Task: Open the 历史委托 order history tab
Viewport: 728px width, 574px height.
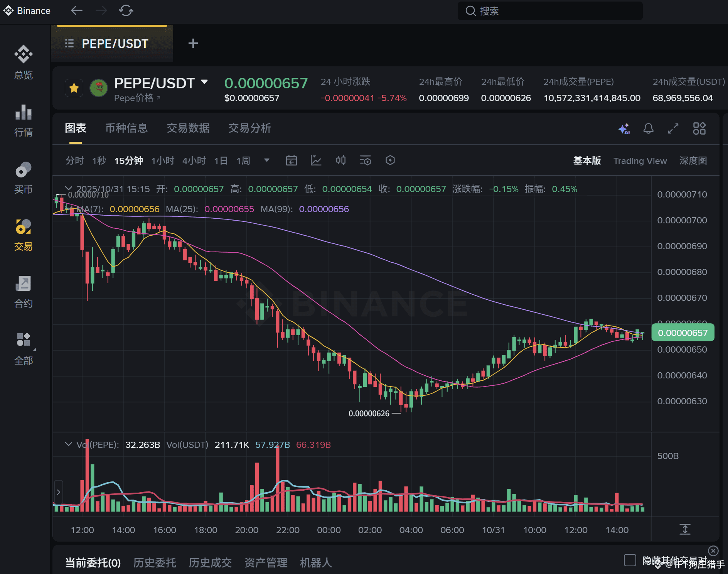Action: click(155, 563)
